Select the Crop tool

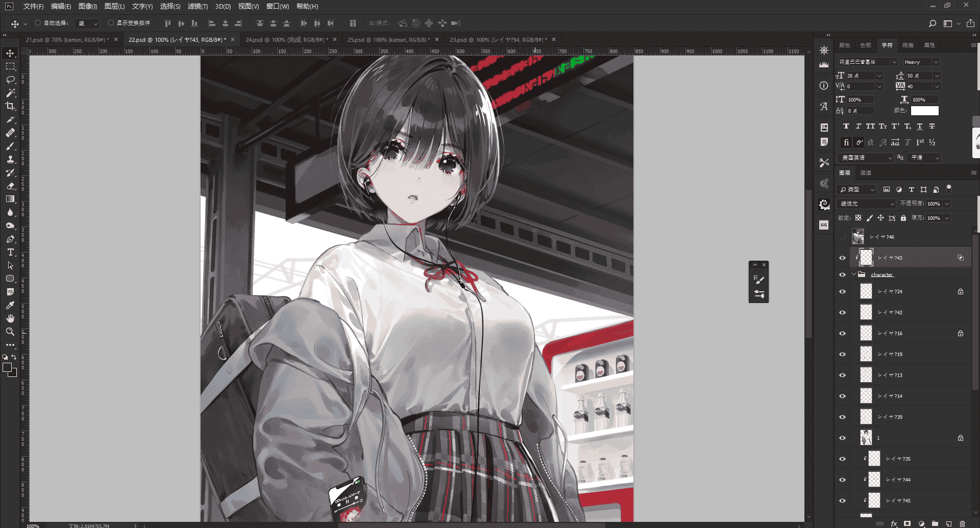click(x=10, y=106)
